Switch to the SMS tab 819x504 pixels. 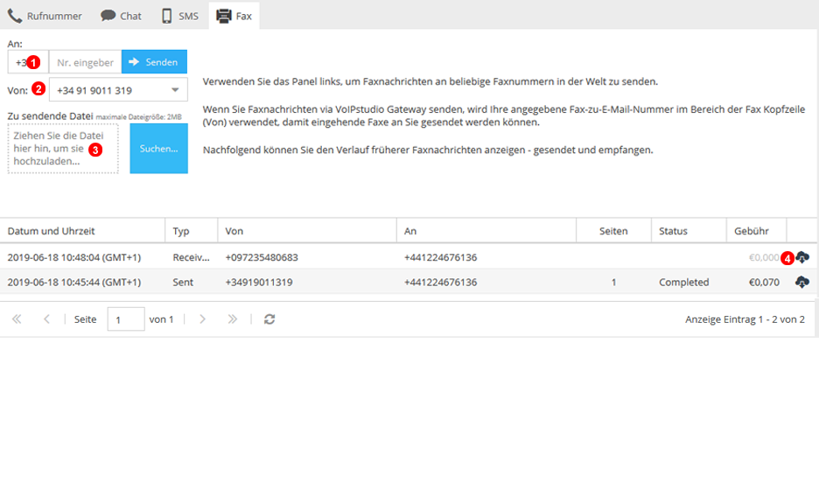tap(179, 15)
